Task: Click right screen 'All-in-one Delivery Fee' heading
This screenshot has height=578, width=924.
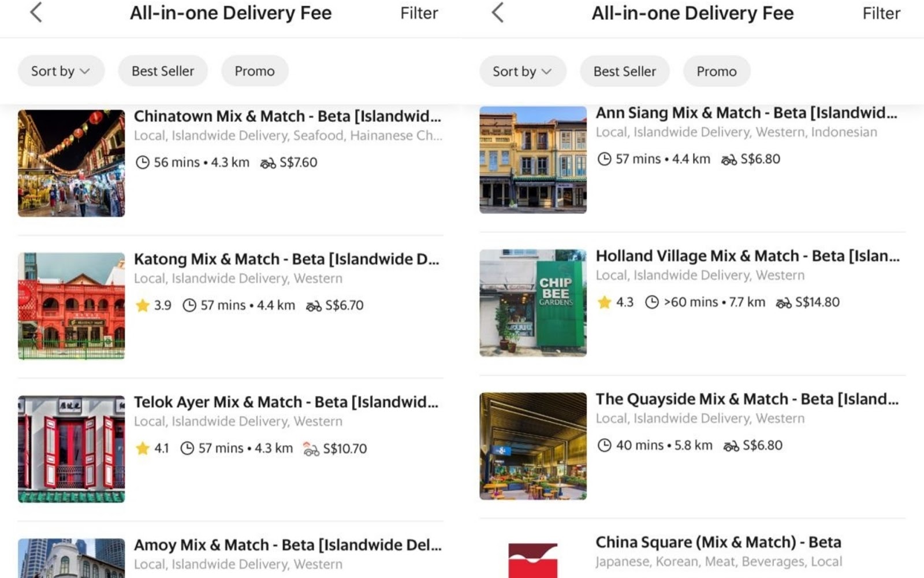Action: [692, 13]
